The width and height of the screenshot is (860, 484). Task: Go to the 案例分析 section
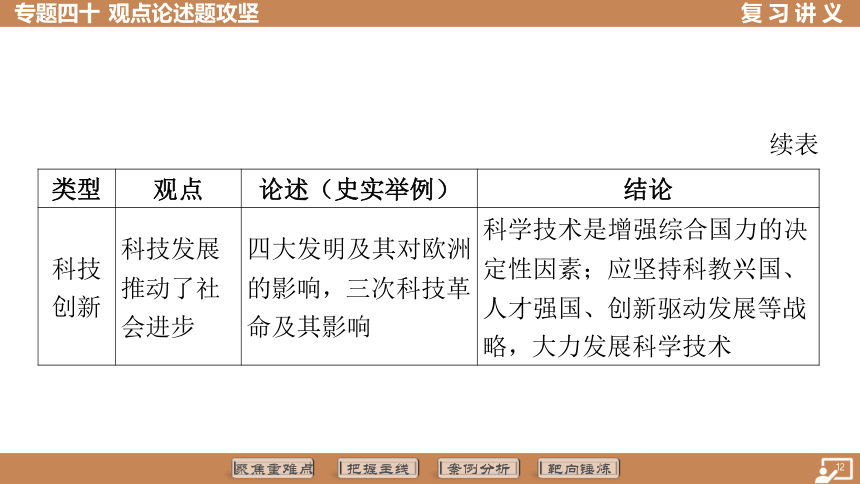point(478,469)
